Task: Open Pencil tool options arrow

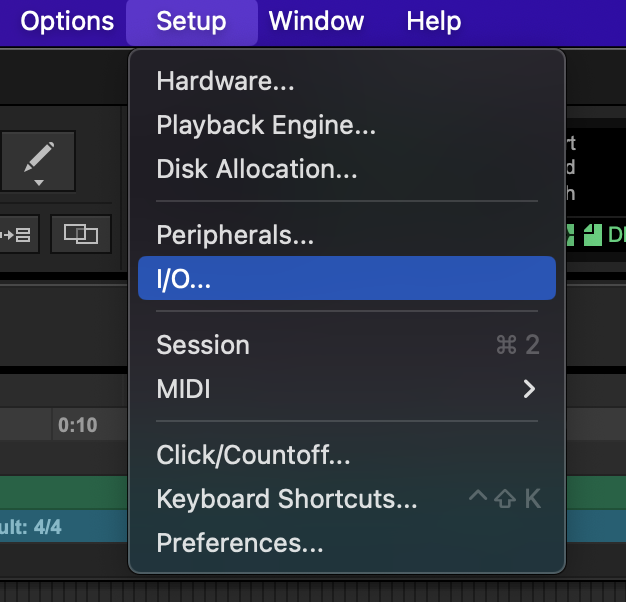Action: tap(39, 183)
